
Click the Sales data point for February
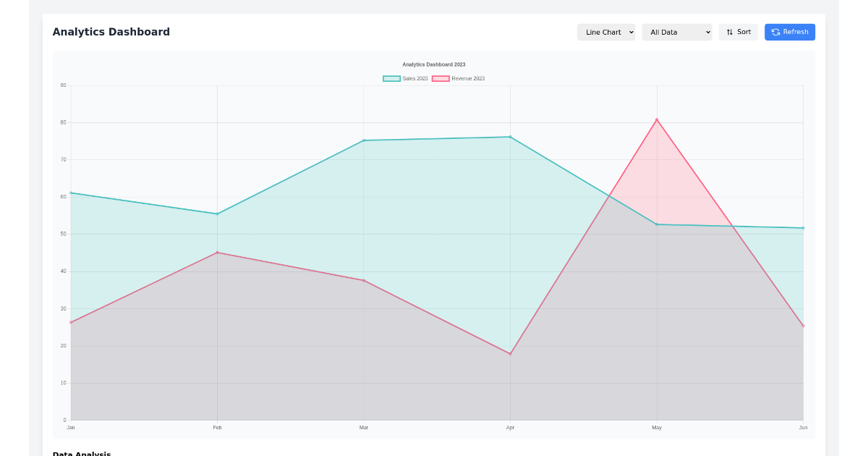point(217,214)
